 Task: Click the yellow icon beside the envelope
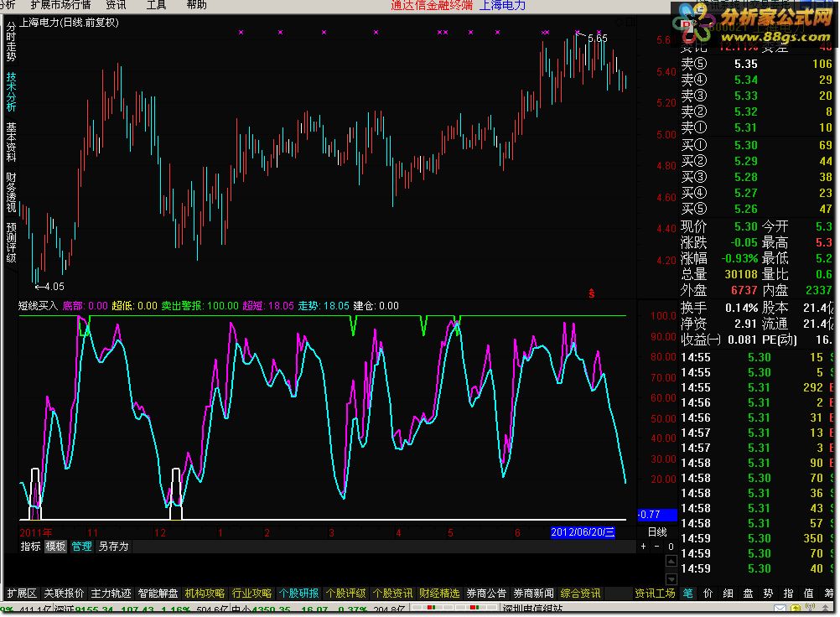[796, 609]
